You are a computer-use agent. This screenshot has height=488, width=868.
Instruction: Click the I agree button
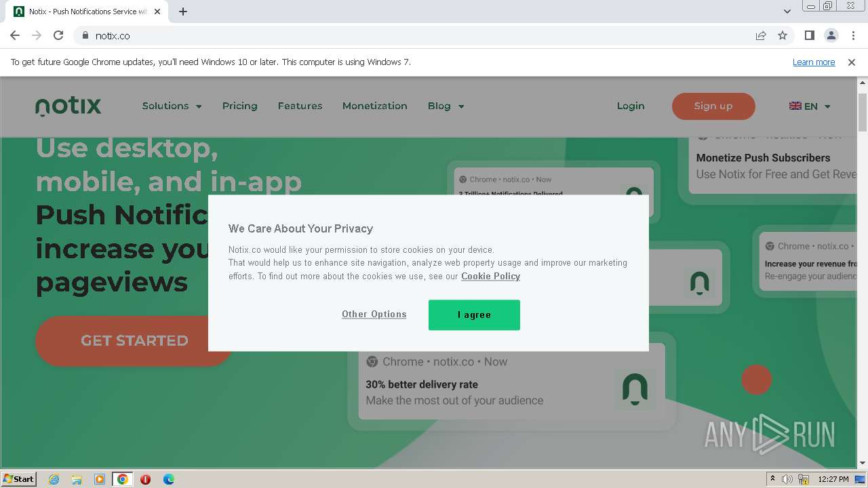point(474,315)
